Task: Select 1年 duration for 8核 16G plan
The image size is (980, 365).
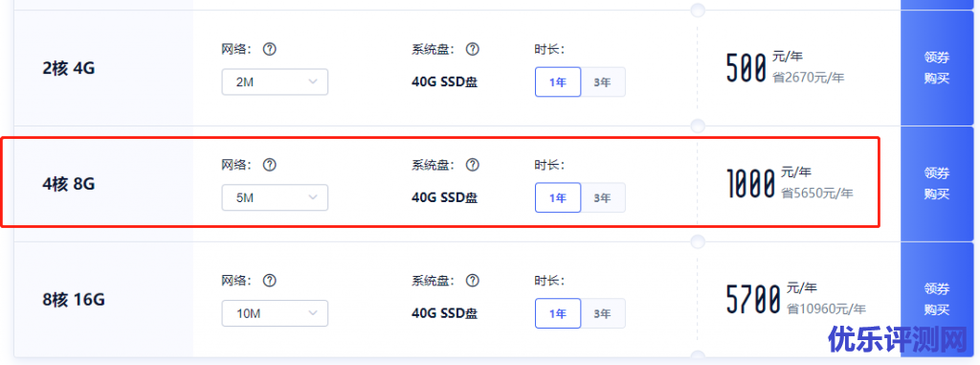Action: pyautogui.click(x=558, y=313)
